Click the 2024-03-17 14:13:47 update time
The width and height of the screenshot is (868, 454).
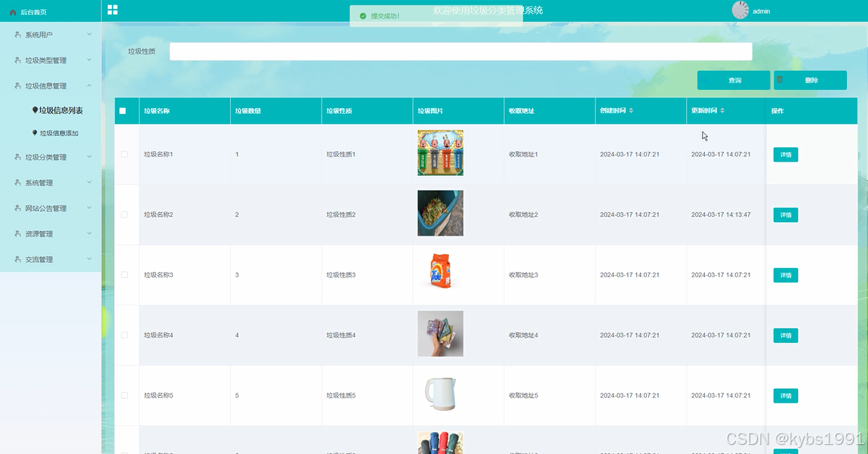[x=721, y=215]
